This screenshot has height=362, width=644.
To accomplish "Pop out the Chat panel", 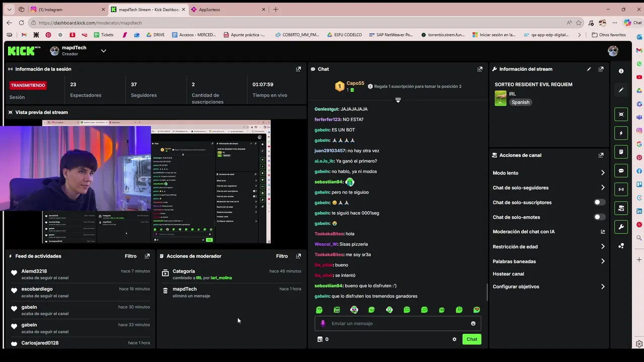I will [479, 69].
